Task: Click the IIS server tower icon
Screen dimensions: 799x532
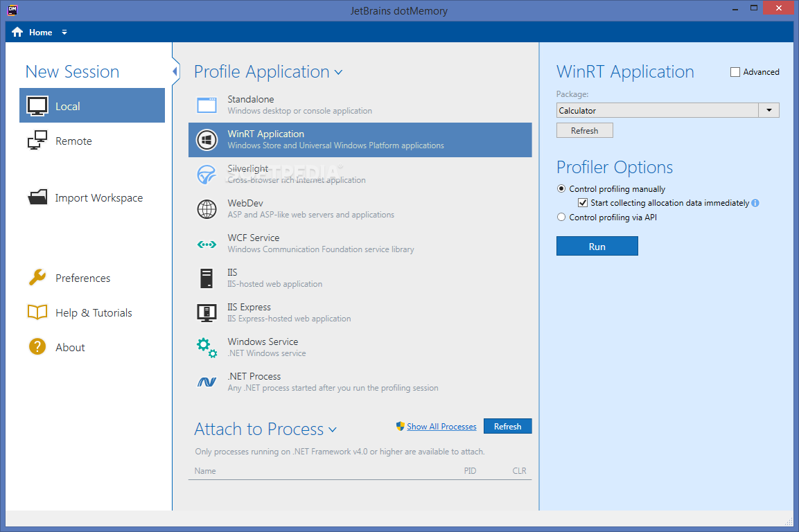Action: pos(207,278)
